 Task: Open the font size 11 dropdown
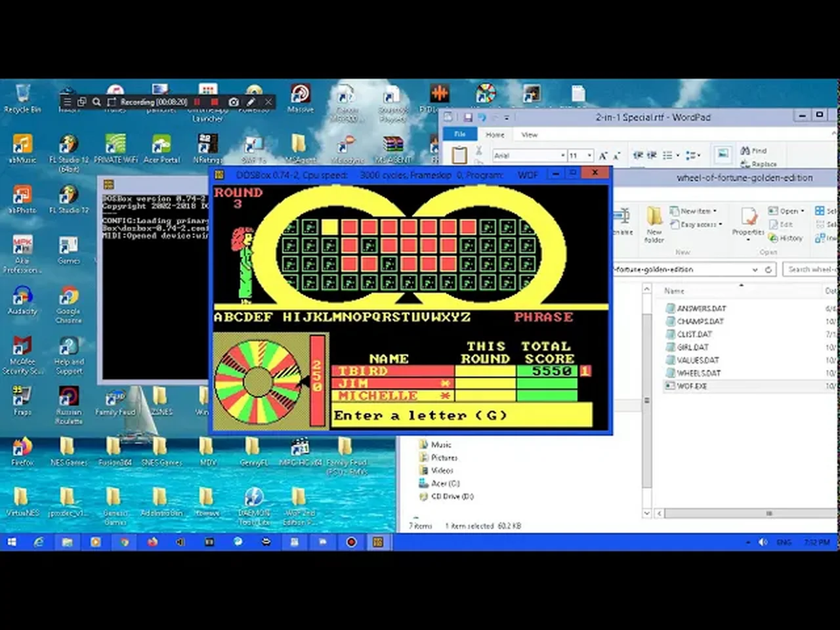(589, 156)
